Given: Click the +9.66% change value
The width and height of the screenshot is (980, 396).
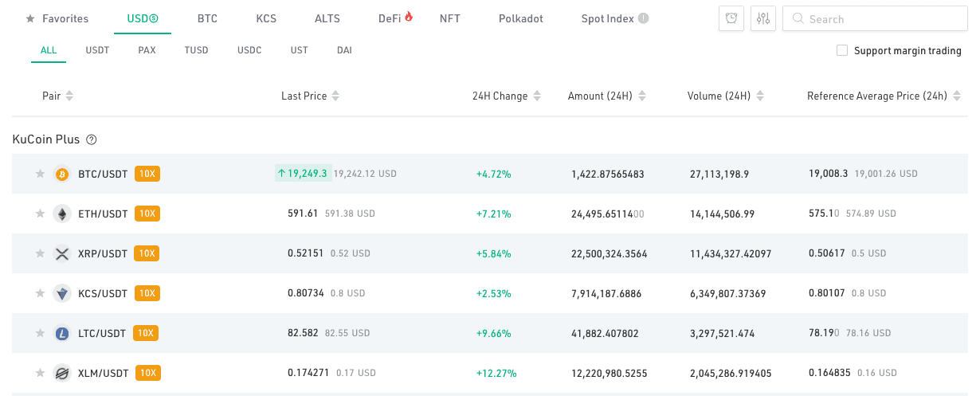Looking at the screenshot, I should [494, 333].
